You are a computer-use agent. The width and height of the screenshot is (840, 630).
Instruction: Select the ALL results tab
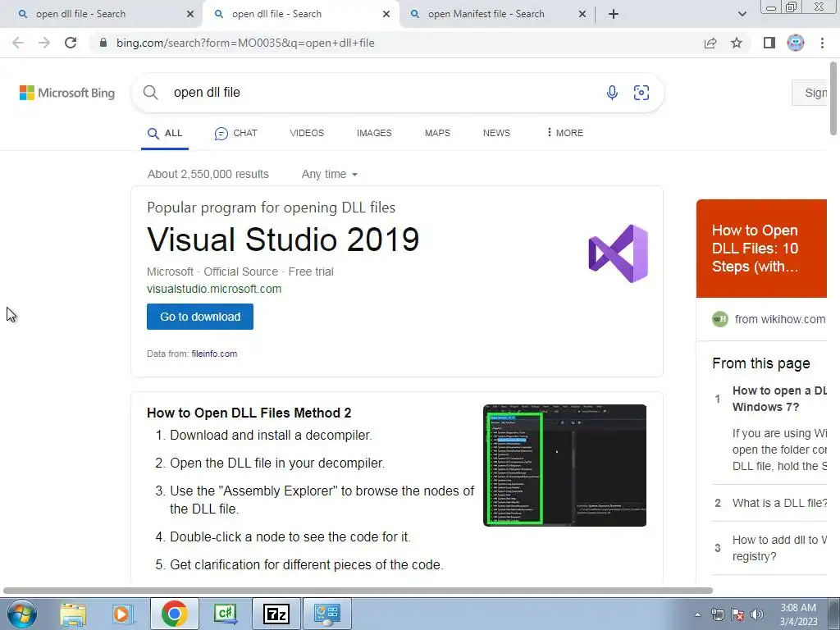point(165,134)
